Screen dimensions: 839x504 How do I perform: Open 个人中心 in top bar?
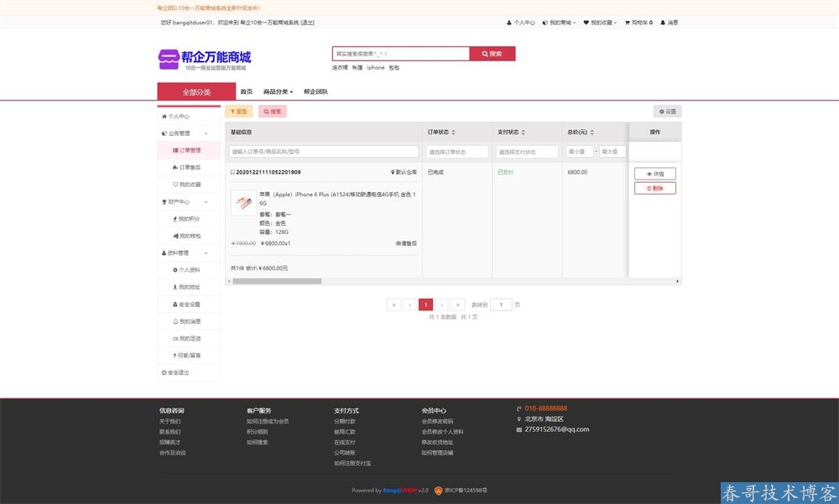[521, 23]
